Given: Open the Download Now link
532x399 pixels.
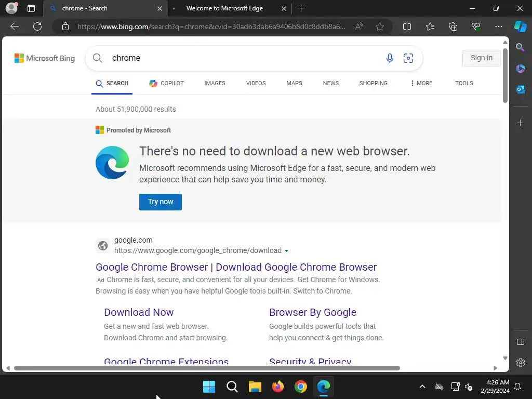Looking at the screenshot, I should pos(139,312).
